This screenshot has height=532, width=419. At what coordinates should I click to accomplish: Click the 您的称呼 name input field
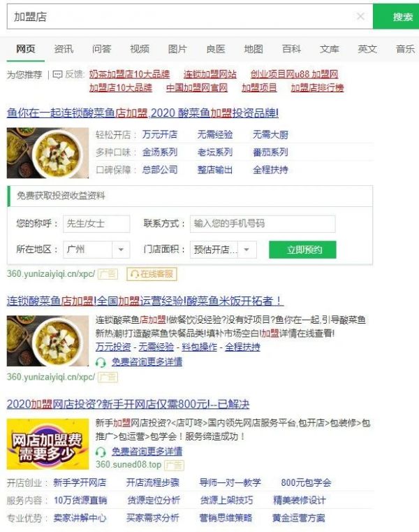pyautogui.click(x=96, y=224)
